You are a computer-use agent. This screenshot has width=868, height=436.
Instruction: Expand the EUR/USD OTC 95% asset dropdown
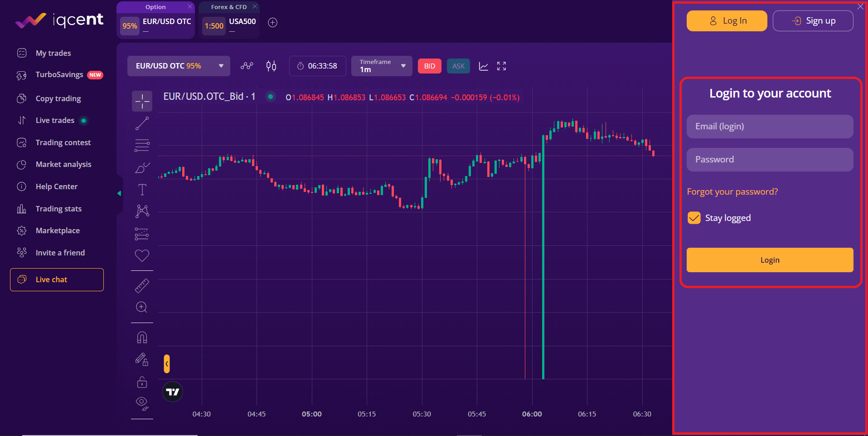179,66
